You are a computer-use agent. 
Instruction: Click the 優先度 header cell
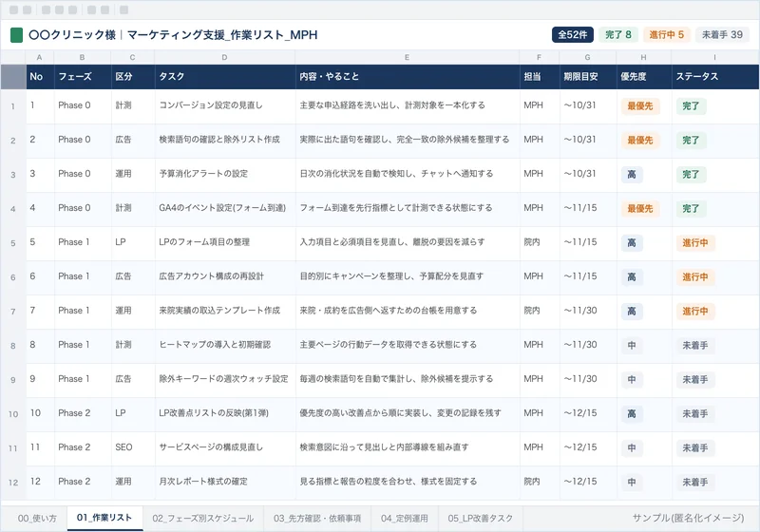(644, 77)
